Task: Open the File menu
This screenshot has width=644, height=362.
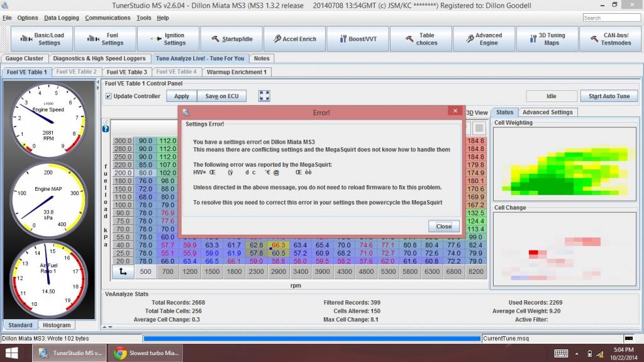Action: [7, 18]
